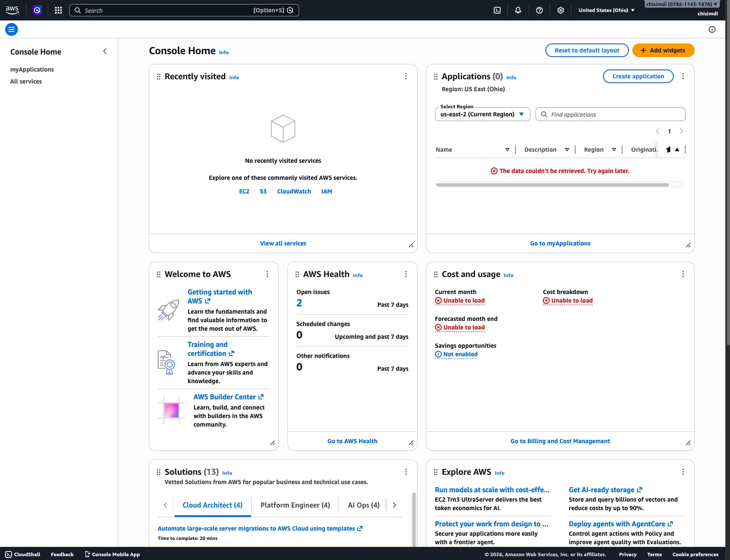Show previous Solutions tabs with left arrow
Image resolution: width=730 pixels, height=560 pixels.
(x=165, y=505)
